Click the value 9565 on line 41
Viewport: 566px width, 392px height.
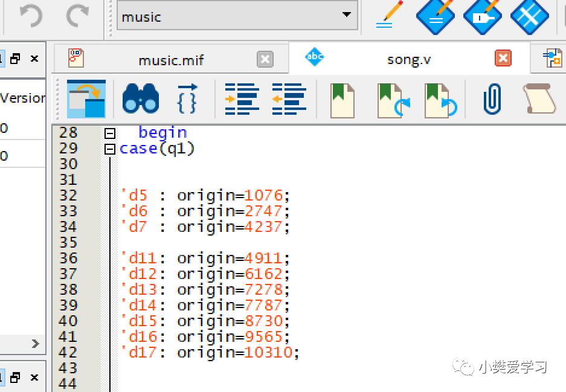tap(263, 337)
